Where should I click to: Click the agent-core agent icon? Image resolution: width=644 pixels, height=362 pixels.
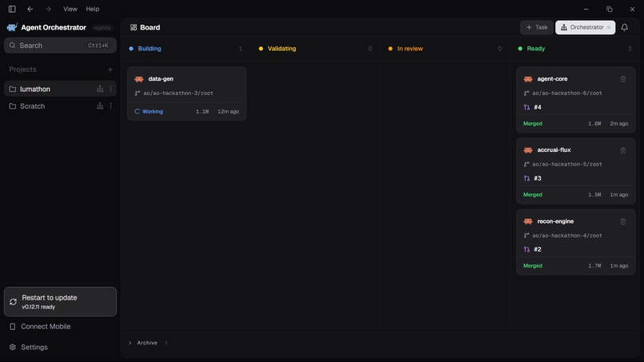pos(528,79)
